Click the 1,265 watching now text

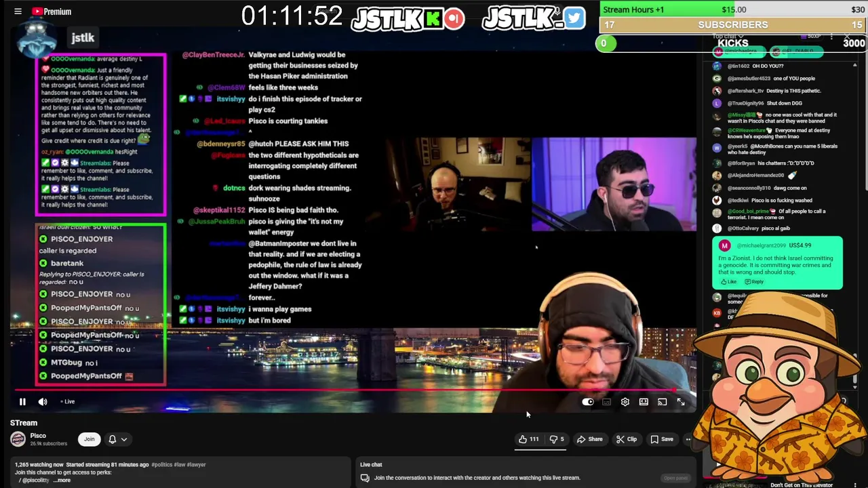39,465
